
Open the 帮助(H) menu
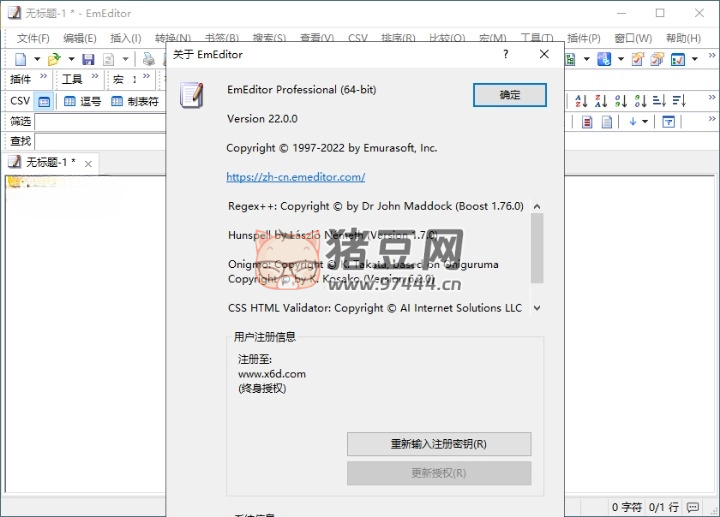[x=683, y=38]
